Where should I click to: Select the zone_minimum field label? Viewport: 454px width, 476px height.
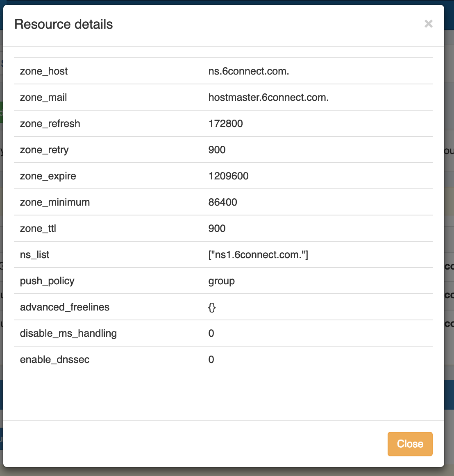click(x=55, y=202)
